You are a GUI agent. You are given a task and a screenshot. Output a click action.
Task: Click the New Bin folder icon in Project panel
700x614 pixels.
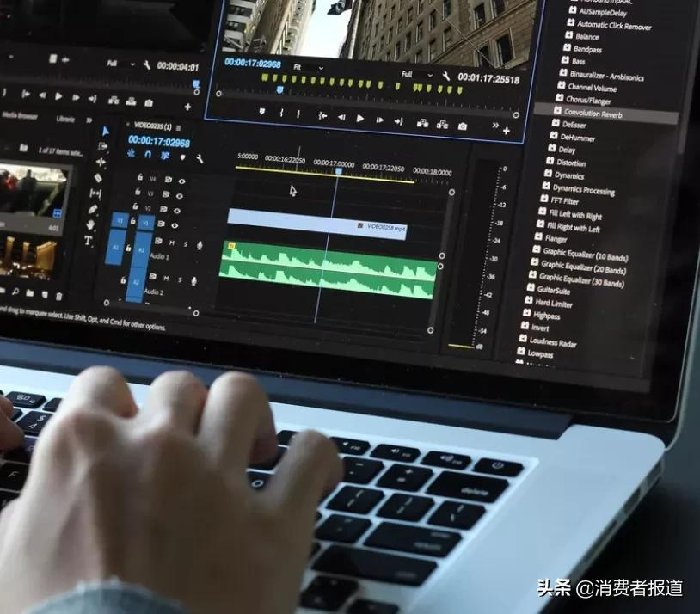30,293
